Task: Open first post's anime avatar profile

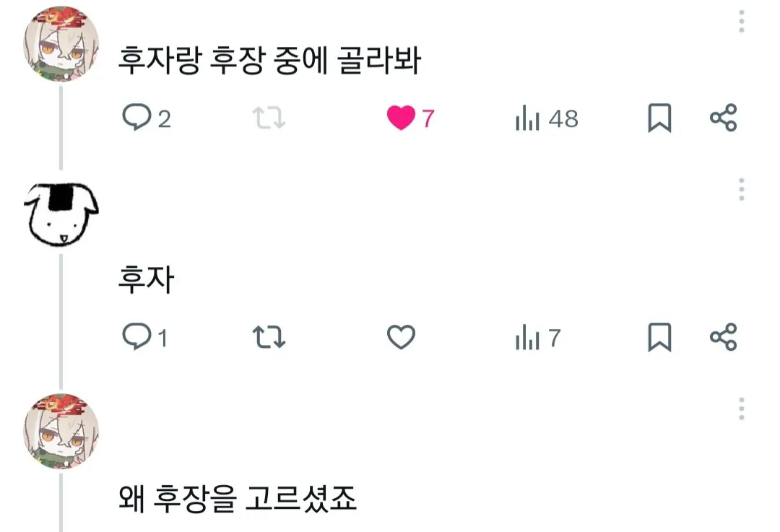Action: coord(61,45)
